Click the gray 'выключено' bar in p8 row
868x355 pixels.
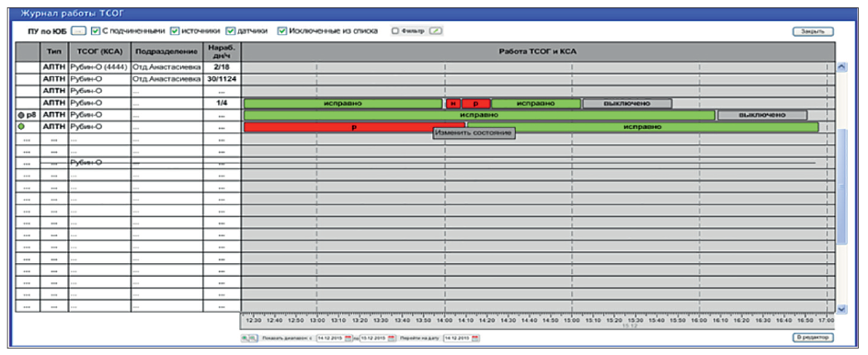click(762, 115)
